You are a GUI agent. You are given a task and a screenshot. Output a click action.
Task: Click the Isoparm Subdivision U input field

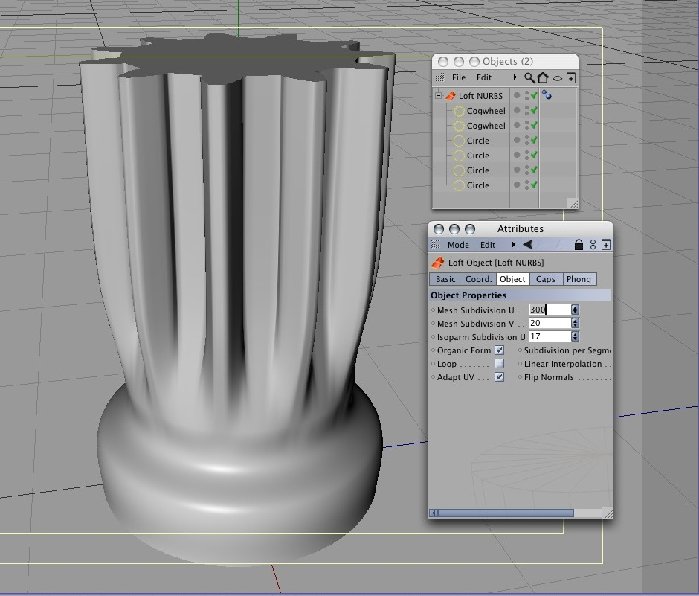pos(550,336)
